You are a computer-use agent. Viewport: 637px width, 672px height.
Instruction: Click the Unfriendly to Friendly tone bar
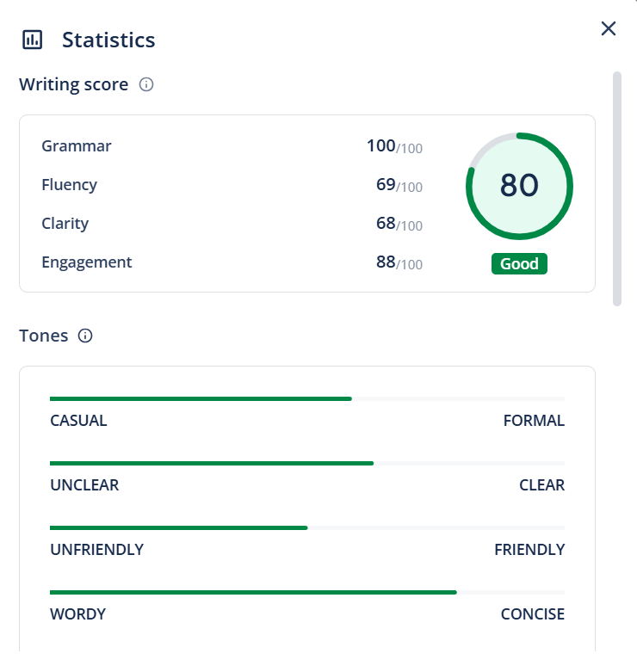click(307, 527)
